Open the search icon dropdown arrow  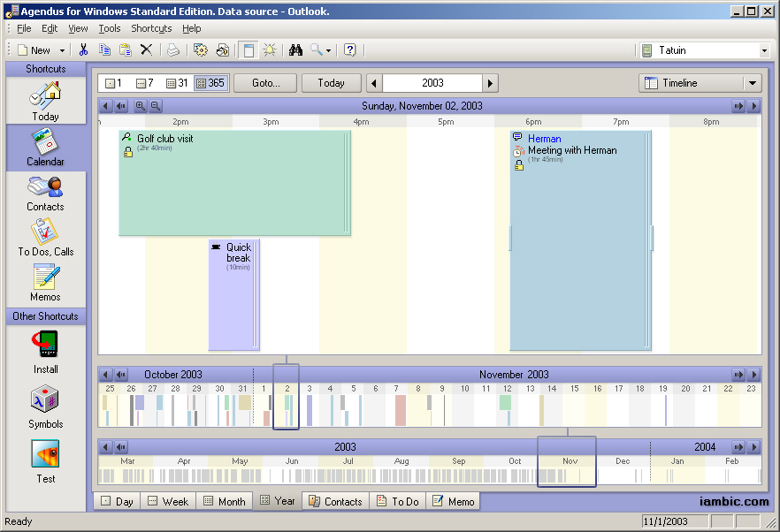(x=328, y=50)
